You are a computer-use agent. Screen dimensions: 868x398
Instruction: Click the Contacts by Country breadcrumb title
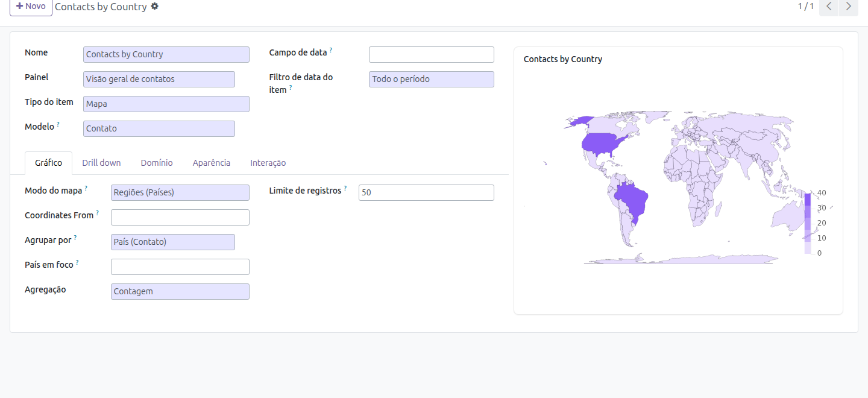(101, 7)
